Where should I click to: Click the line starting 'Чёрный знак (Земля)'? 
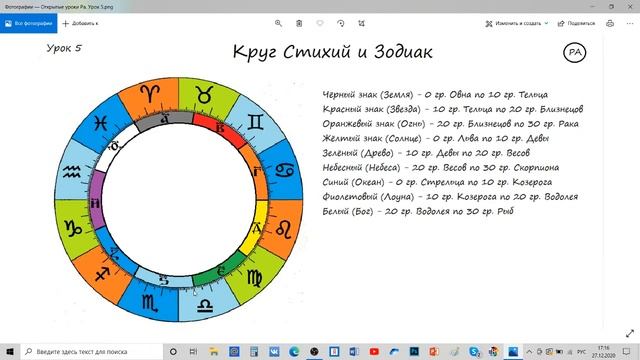[x=435, y=95]
